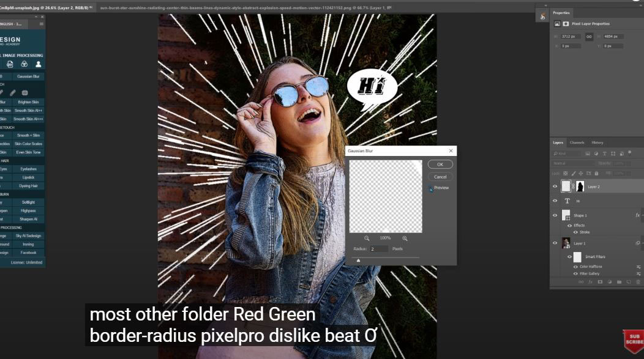
Task: Cancel the Gaussian Blur dialog
Action: (440, 177)
